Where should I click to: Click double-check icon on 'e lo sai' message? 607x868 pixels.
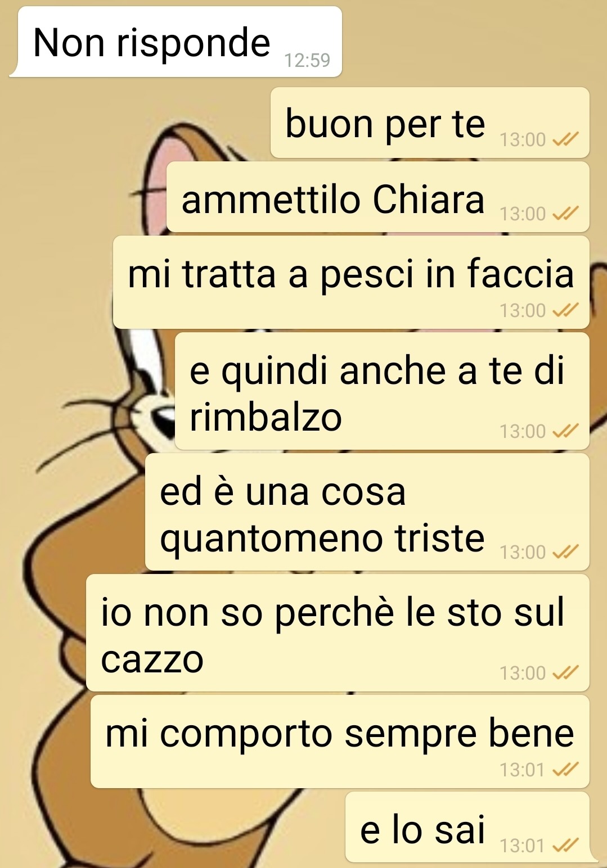tap(565, 846)
